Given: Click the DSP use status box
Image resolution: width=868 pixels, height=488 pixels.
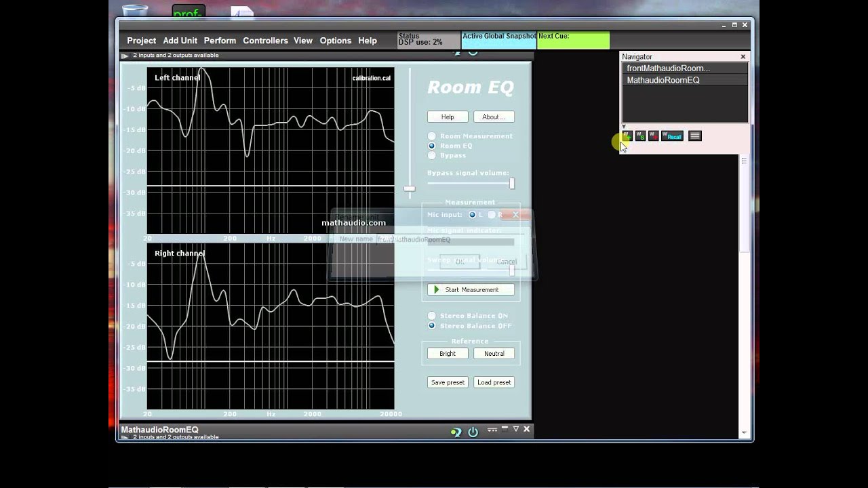Looking at the screenshot, I should pyautogui.click(x=429, y=40).
